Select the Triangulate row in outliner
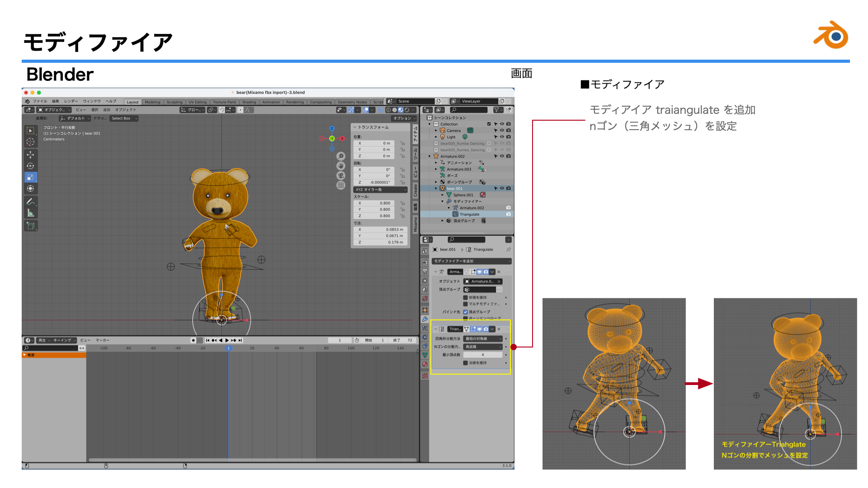This screenshot has height=488, width=868. click(467, 215)
